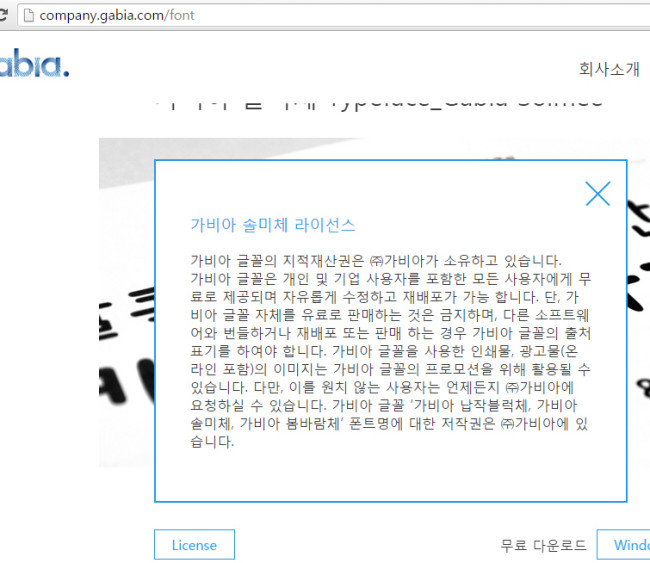Click the blue dot in the gabia logo
Image resolution: width=650 pixels, height=563 pixels.
pos(66,73)
